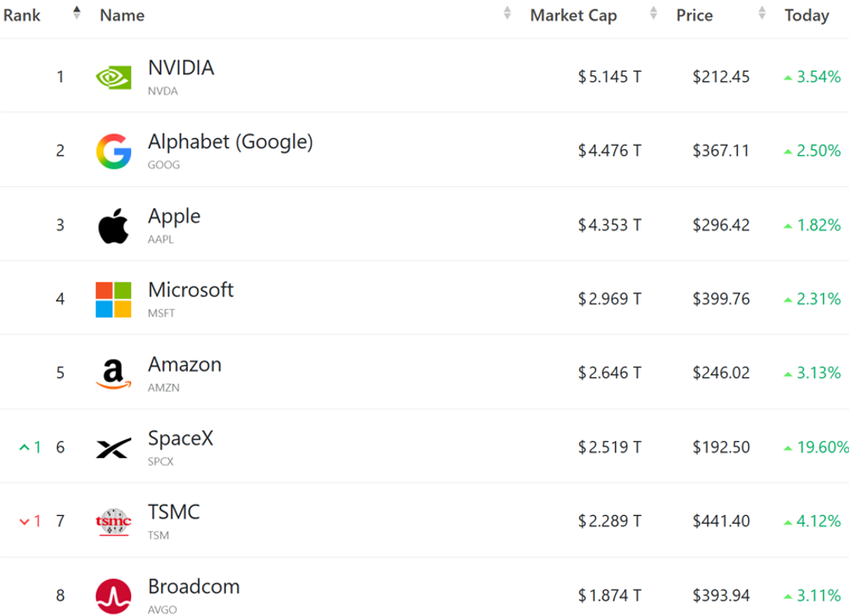Click the TSMC logo icon
849x616 pixels.
coord(114,522)
